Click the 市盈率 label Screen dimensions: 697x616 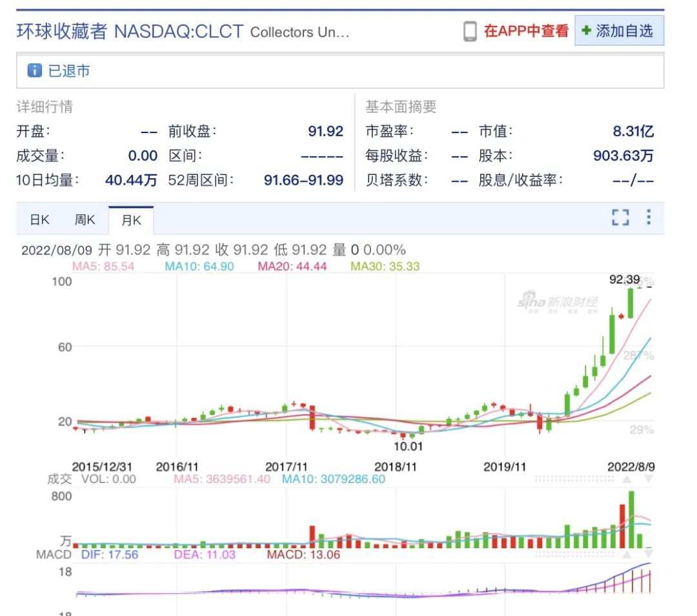tap(389, 131)
